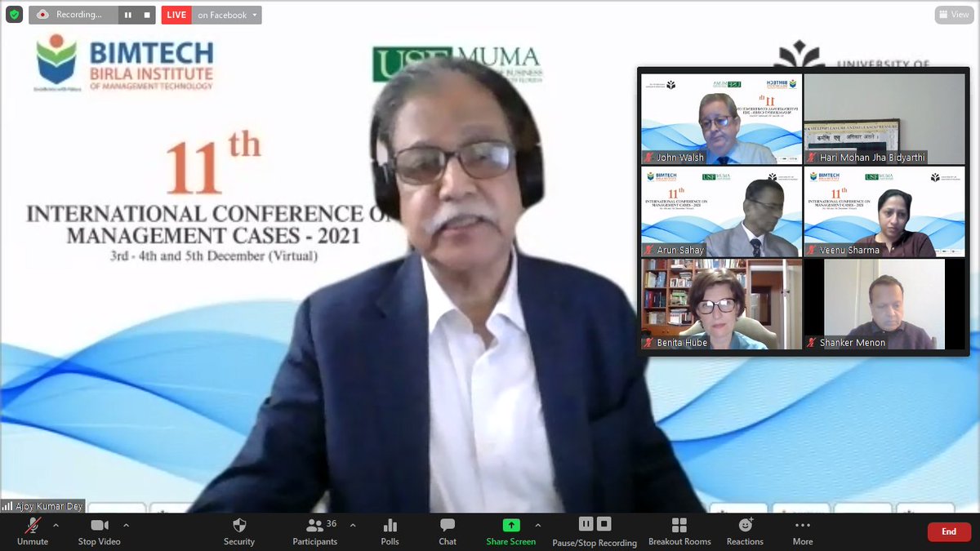
Task: Pause the recording from bottom toolbar
Action: click(x=586, y=524)
